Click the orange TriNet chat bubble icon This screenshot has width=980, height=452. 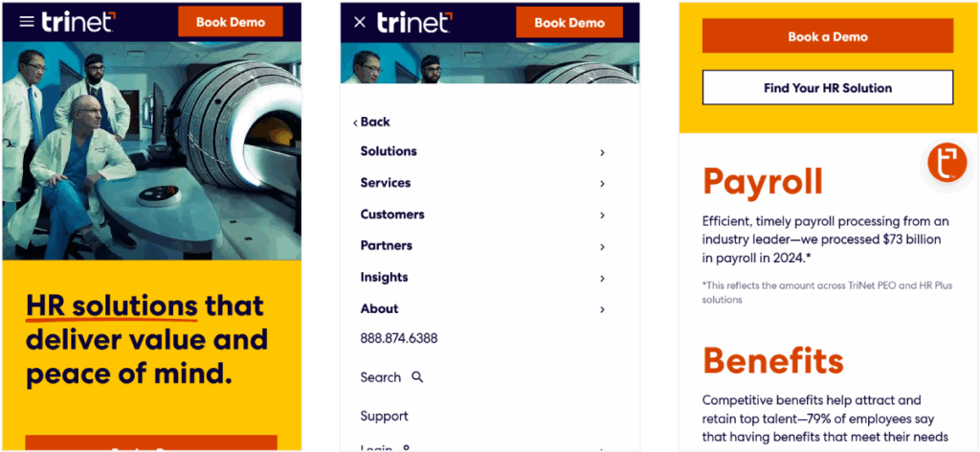(947, 163)
